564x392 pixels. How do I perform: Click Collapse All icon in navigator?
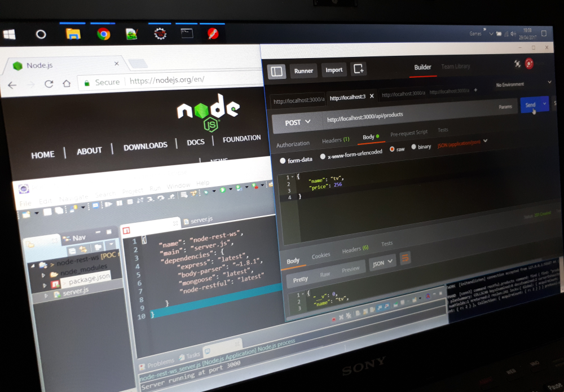pos(72,251)
